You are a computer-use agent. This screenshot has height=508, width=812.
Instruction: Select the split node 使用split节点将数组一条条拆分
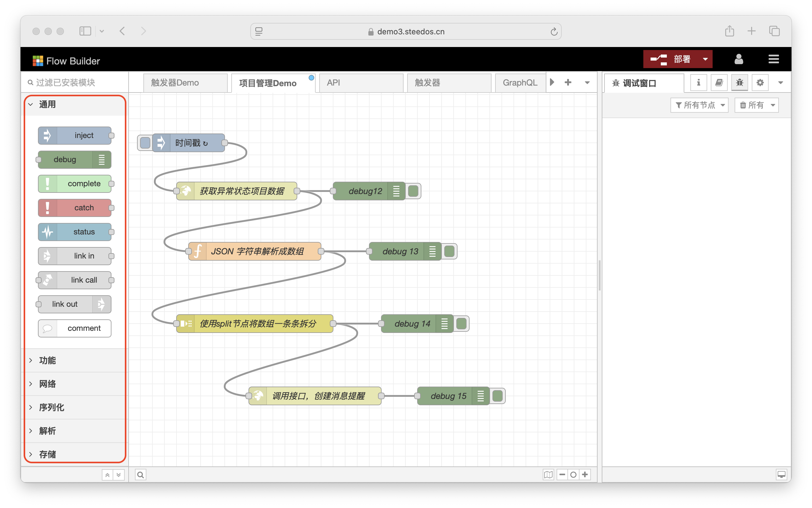coord(255,324)
